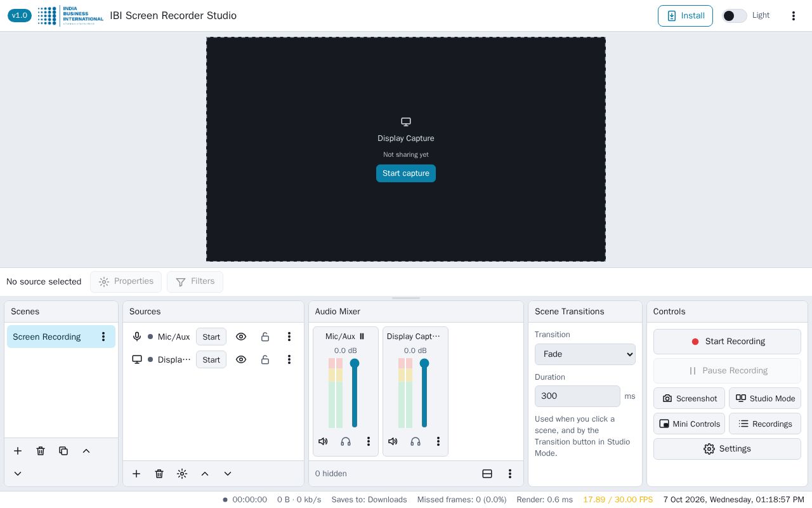Open the Recordings list
Image resolution: width=812 pixels, height=508 pixels.
click(x=765, y=424)
